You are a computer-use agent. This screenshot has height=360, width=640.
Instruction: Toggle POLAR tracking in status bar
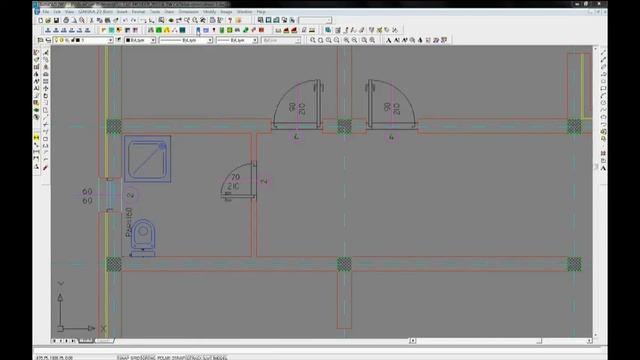(x=163, y=358)
